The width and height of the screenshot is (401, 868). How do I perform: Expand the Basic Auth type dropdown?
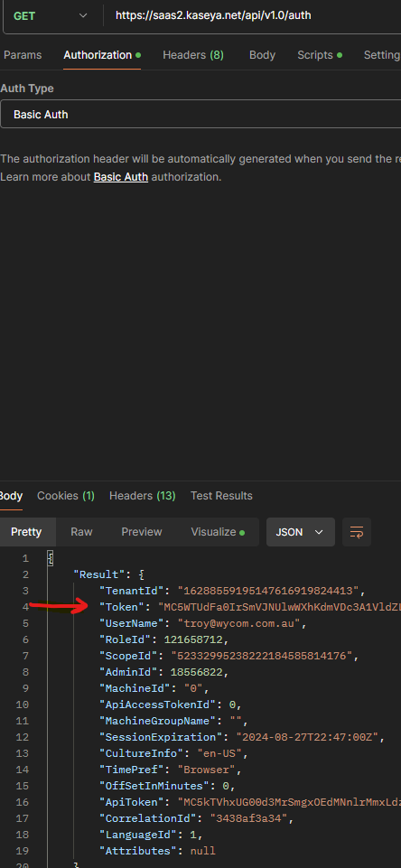(200, 115)
